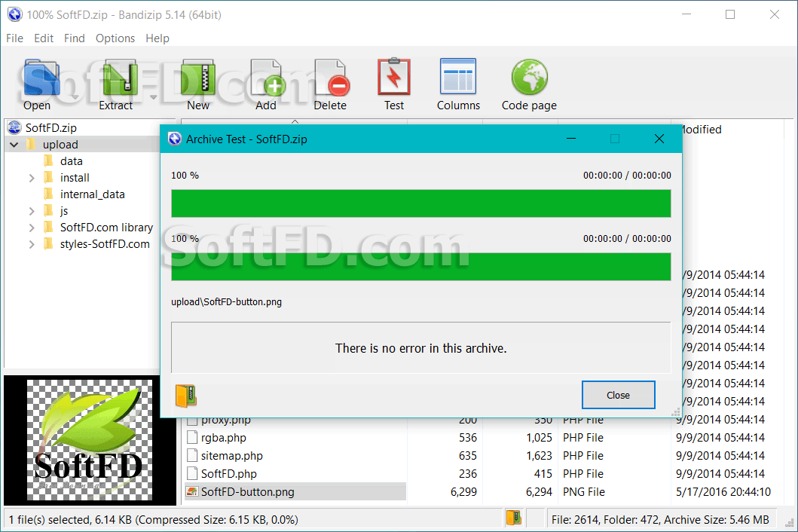The width and height of the screenshot is (798, 532).
Task: Select the styles-SotfFD.com folder in tree
Action: (105, 244)
